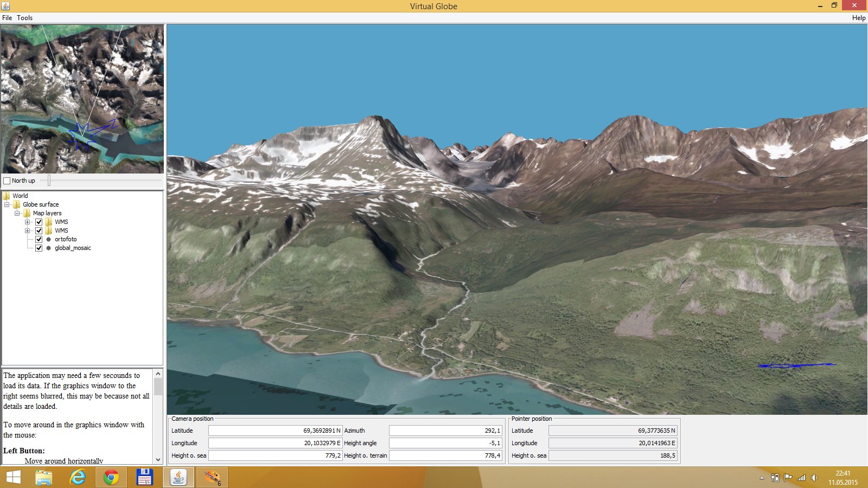Click the second WMS folder icon
This screenshot has height=488, width=868.
[x=48, y=230]
